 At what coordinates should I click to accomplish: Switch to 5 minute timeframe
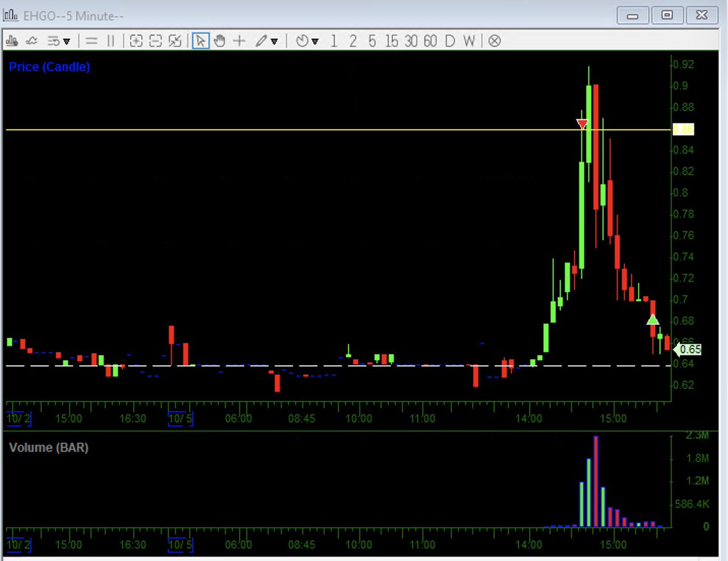pyautogui.click(x=372, y=41)
